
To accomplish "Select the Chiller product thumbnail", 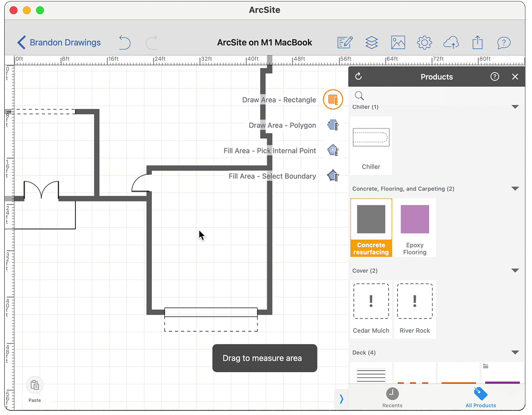I will (371, 146).
